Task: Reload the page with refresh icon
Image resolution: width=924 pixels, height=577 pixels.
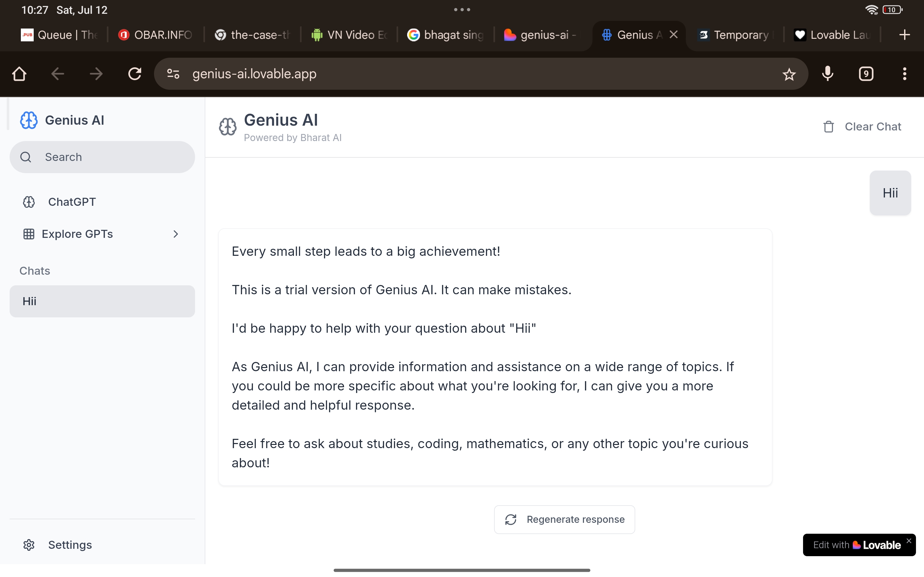Action: tap(134, 74)
